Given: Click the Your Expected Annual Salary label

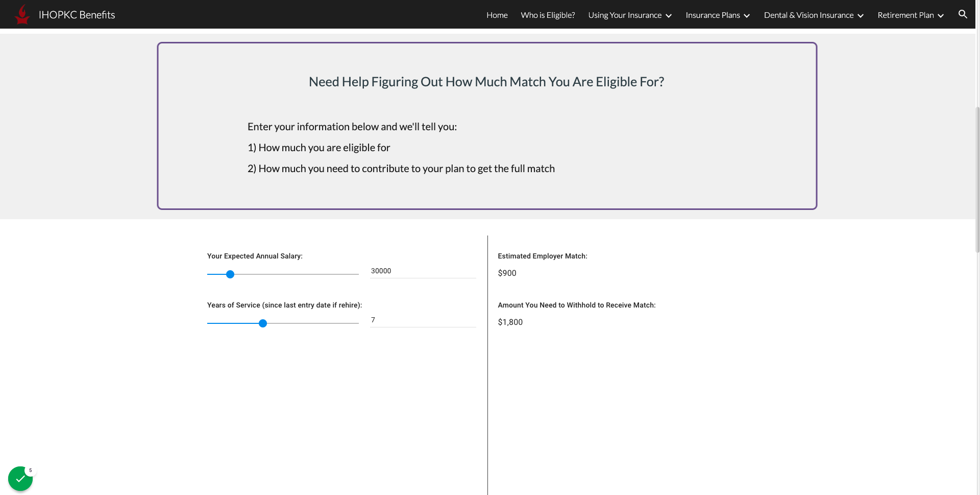Looking at the screenshot, I should point(255,256).
